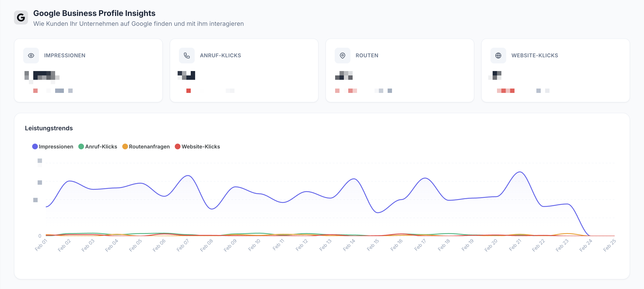Click the orange Routenanfragen legend dot
The width and height of the screenshot is (644, 289).
pos(125,147)
